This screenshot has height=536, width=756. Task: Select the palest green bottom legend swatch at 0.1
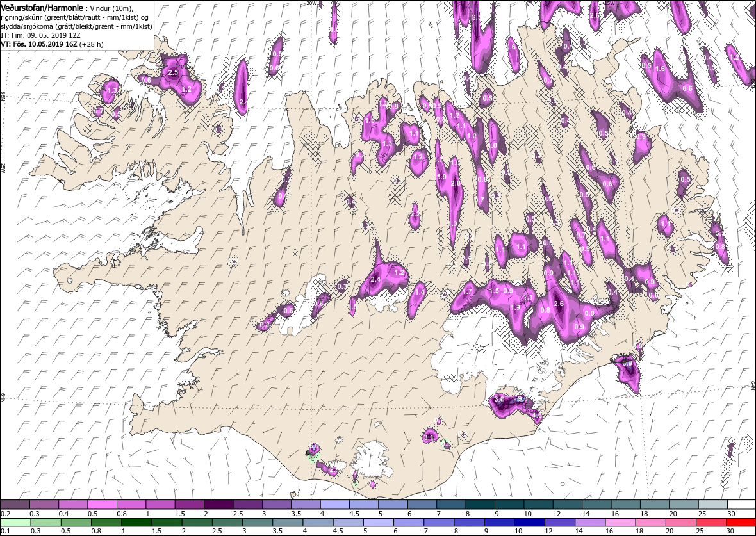16,523
